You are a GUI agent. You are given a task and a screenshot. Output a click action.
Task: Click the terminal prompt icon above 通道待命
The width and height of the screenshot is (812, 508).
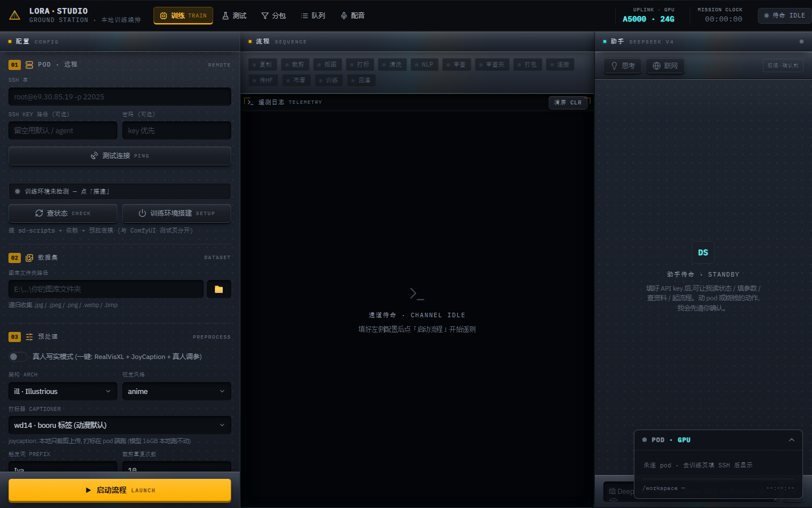click(x=417, y=294)
